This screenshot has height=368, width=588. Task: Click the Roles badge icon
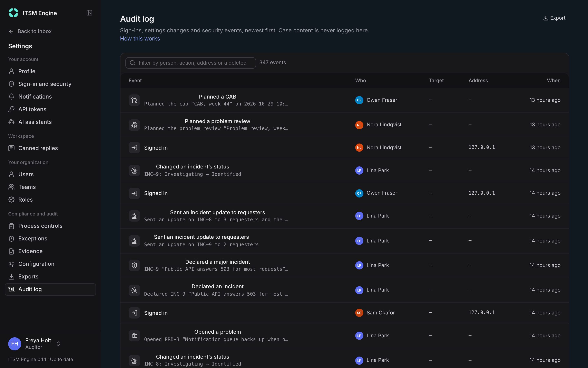tap(11, 200)
